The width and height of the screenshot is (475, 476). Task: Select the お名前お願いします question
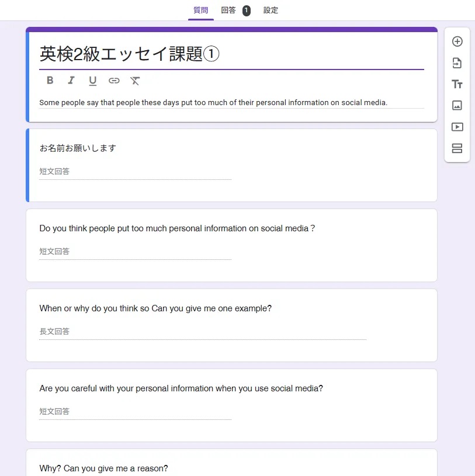pyautogui.click(x=78, y=148)
